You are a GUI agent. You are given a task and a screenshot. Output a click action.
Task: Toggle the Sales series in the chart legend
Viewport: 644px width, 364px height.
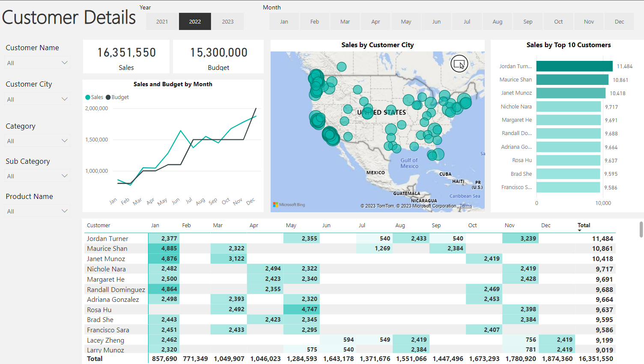[x=94, y=97]
